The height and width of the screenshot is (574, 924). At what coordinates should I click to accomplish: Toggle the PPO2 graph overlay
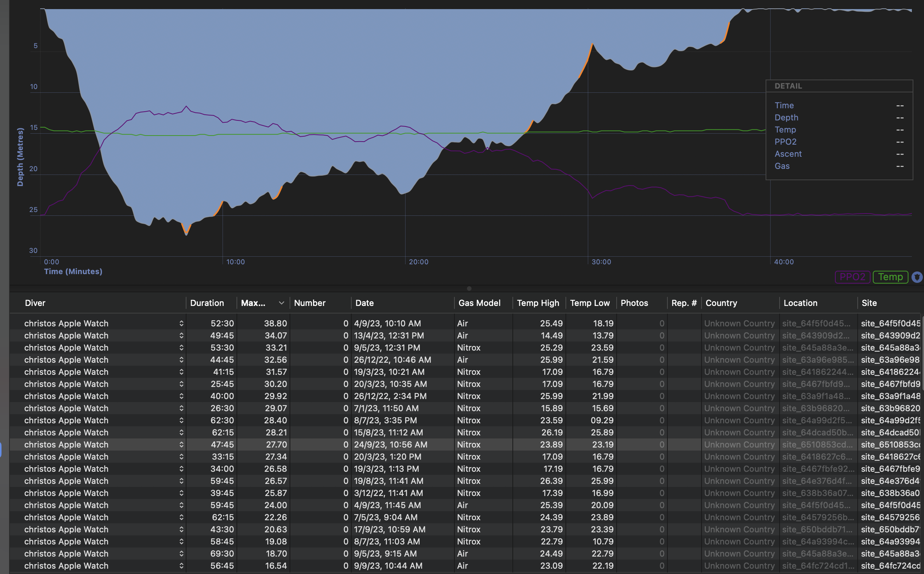tap(852, 277)
